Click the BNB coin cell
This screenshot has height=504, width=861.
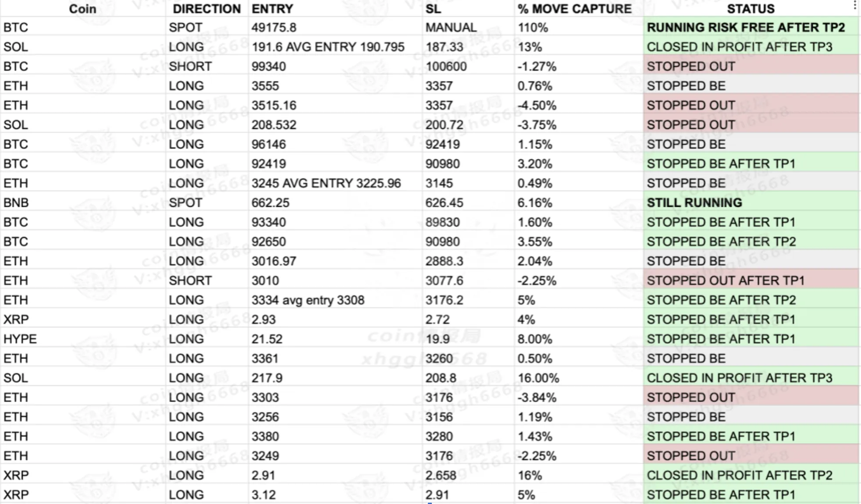[x=16, y=203]
